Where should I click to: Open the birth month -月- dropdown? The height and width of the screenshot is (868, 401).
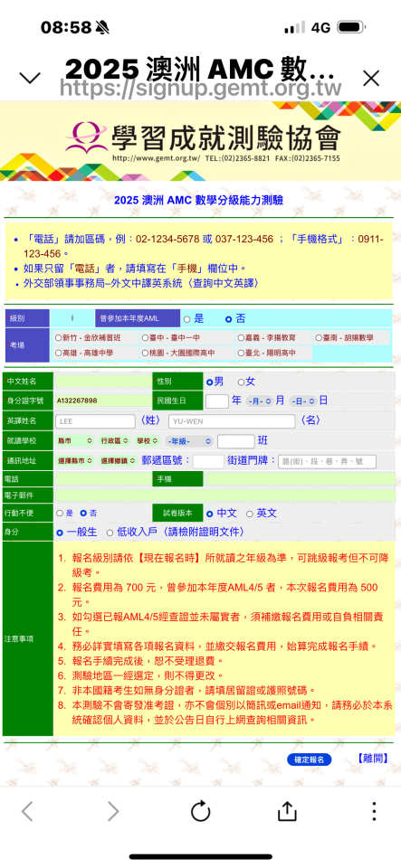(x=259, y=401)
